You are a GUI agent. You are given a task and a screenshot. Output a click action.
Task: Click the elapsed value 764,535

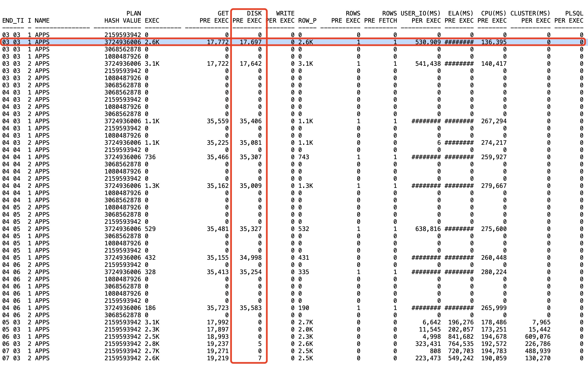pyautogui.click(x=461, y=344)
